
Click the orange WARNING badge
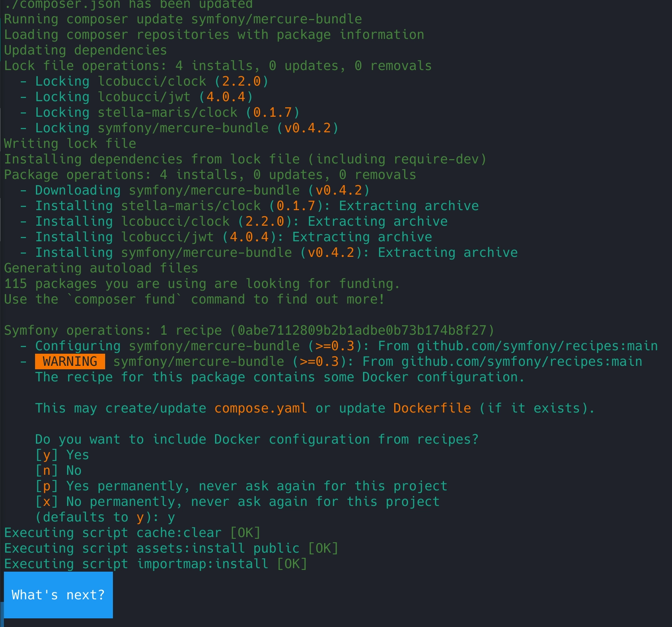pos(70,361)
